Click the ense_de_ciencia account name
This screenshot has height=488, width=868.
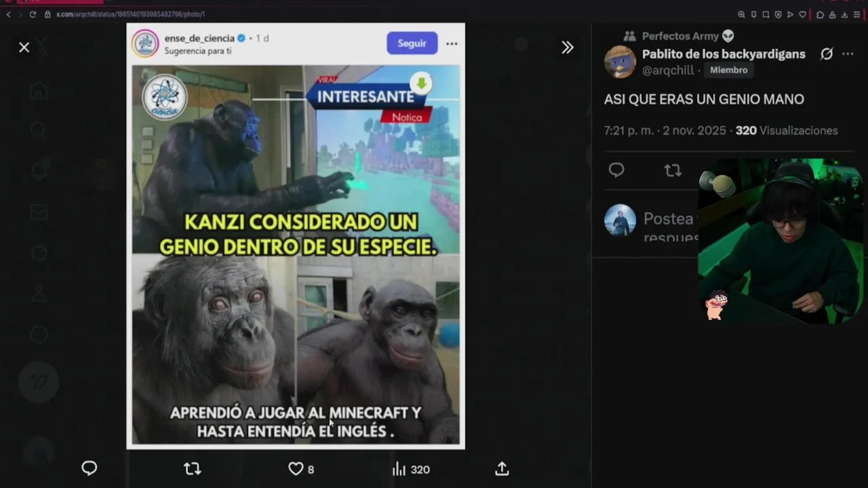[199, 38]
